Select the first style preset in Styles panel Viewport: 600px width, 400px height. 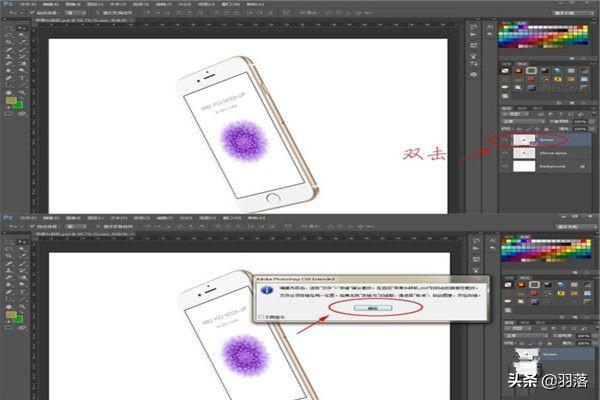click(x=507, y=71)
